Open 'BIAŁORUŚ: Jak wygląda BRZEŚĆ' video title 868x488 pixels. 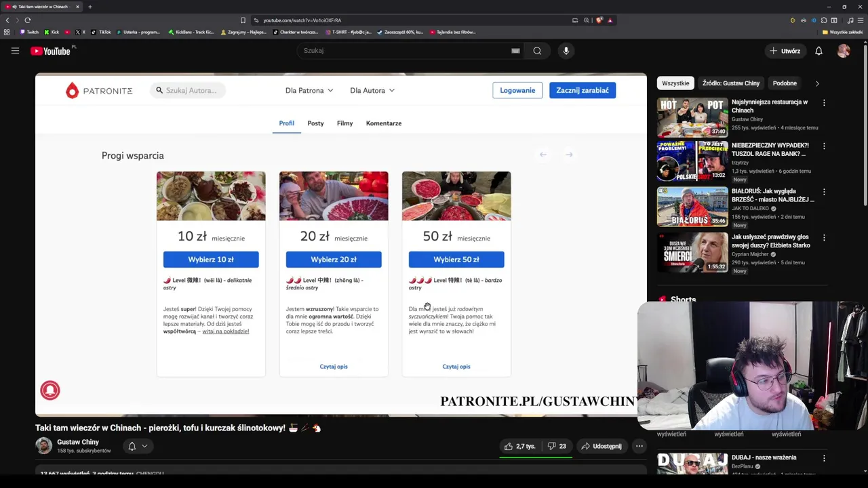click(773, 195)
